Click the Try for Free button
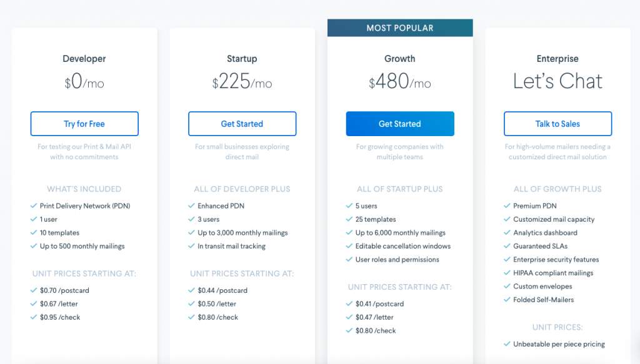Image resolution: width=640 pixels, height=364 pixels. 84,124
